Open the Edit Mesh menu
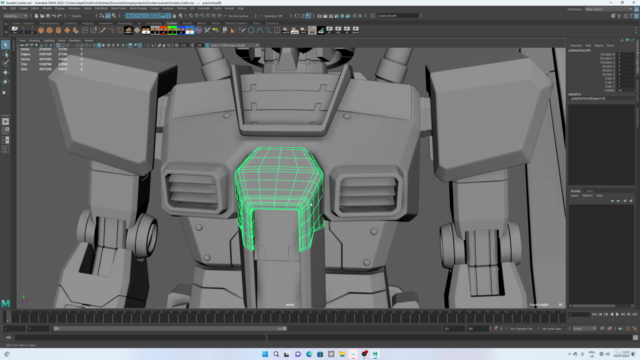The image size is (640, 360). pyautogui.click(x=101, y=8)
